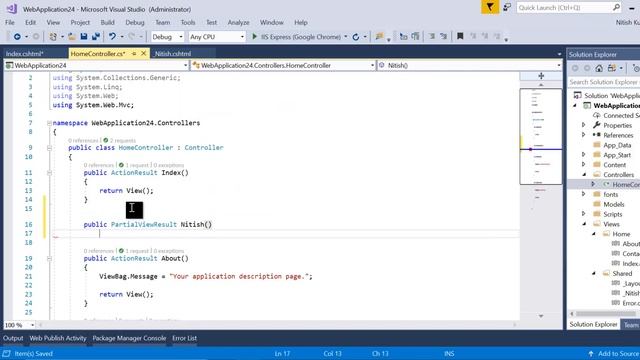Image resolution: width=640 pixels, height=360 pixels.
Task: Save the current file with Save icon
Action: [x=84, y=37]
